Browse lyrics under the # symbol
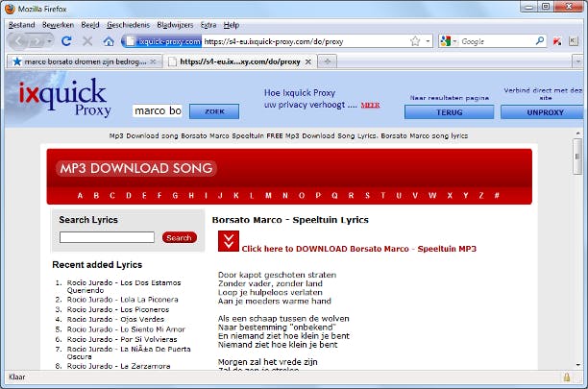 (x=497, y=195)
